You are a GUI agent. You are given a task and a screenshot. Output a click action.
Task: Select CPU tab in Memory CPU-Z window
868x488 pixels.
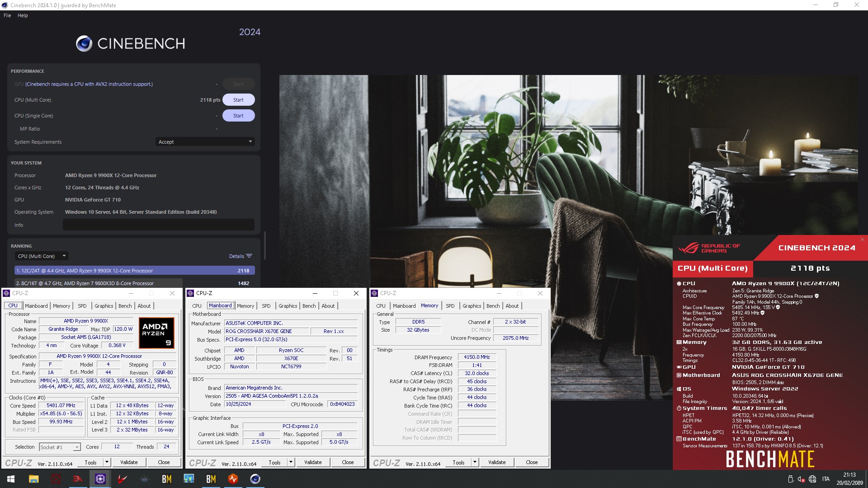coord(381,306)
